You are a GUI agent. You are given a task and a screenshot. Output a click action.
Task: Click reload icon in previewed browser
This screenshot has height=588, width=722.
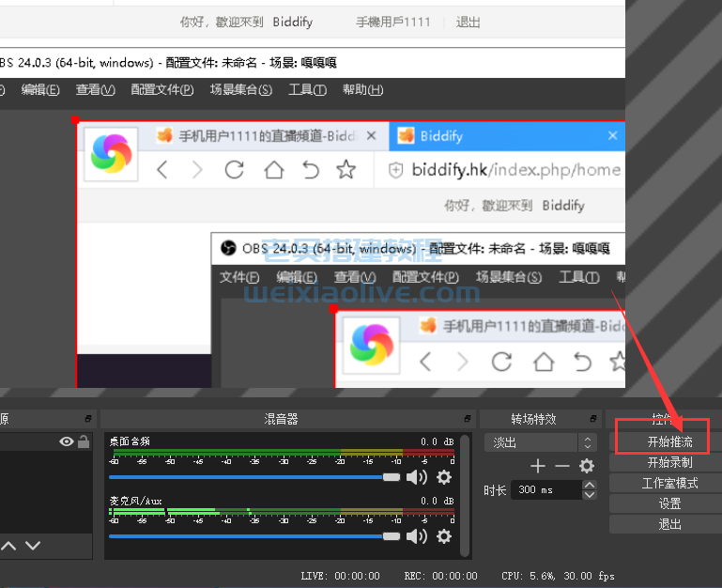pos(235,170)
